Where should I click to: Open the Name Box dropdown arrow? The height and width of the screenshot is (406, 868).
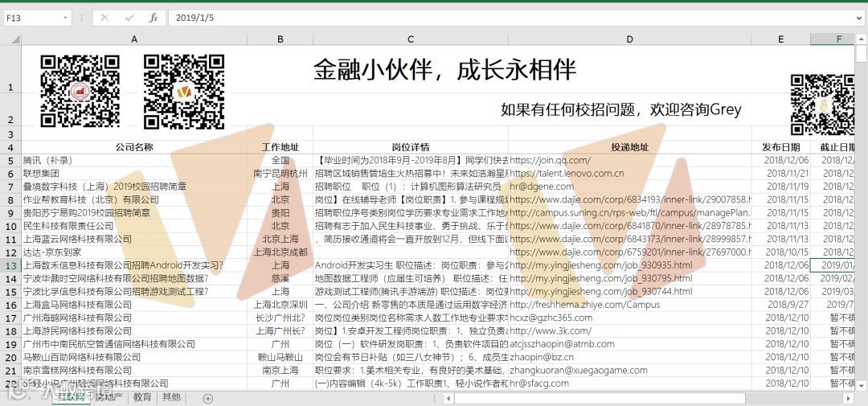pos(65,18)
